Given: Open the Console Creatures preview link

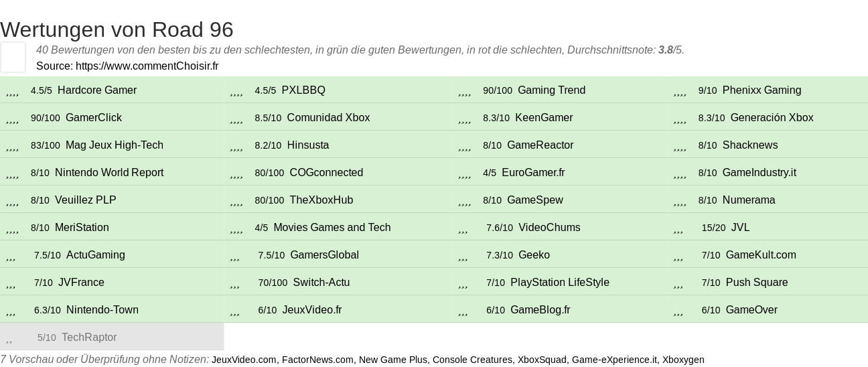Looking at the screenshot, I should click(472, 360).
